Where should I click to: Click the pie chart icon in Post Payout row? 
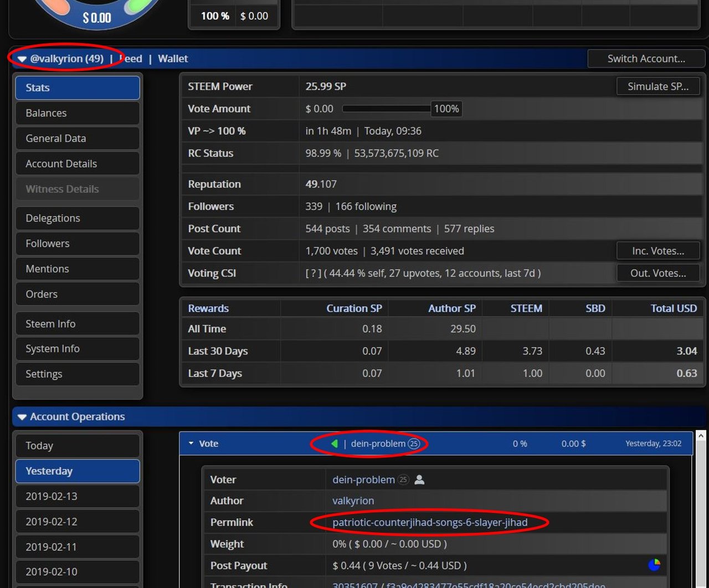tap(654, 565)
